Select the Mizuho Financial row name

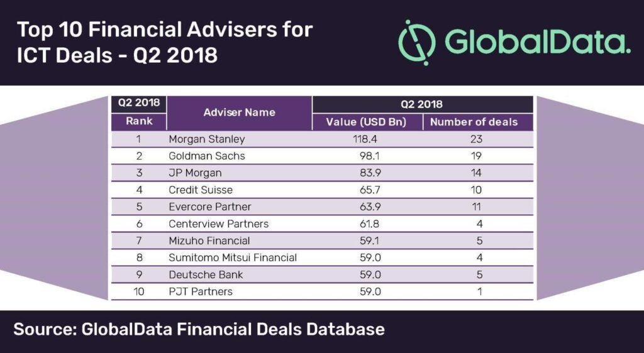(209, 241)
